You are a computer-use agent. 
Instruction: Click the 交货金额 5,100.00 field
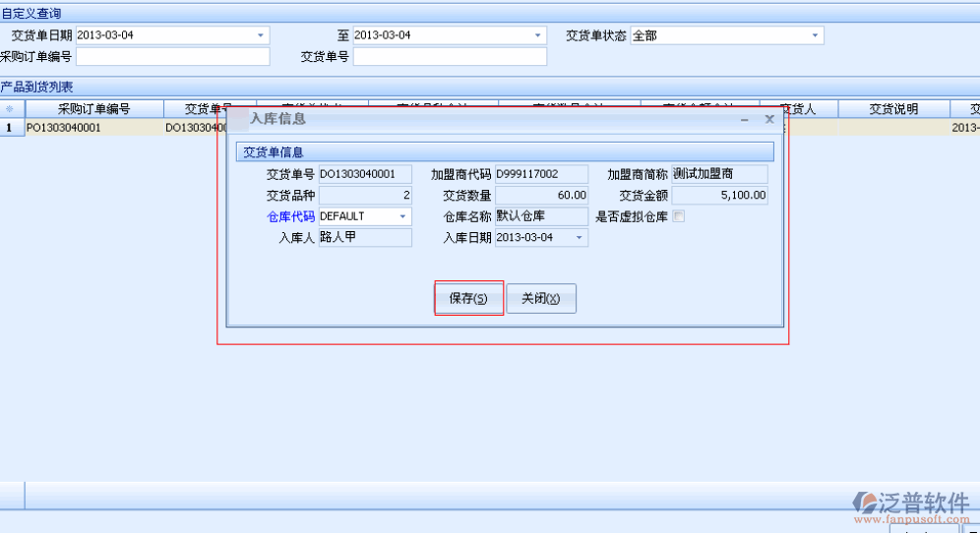coord(719,195)
